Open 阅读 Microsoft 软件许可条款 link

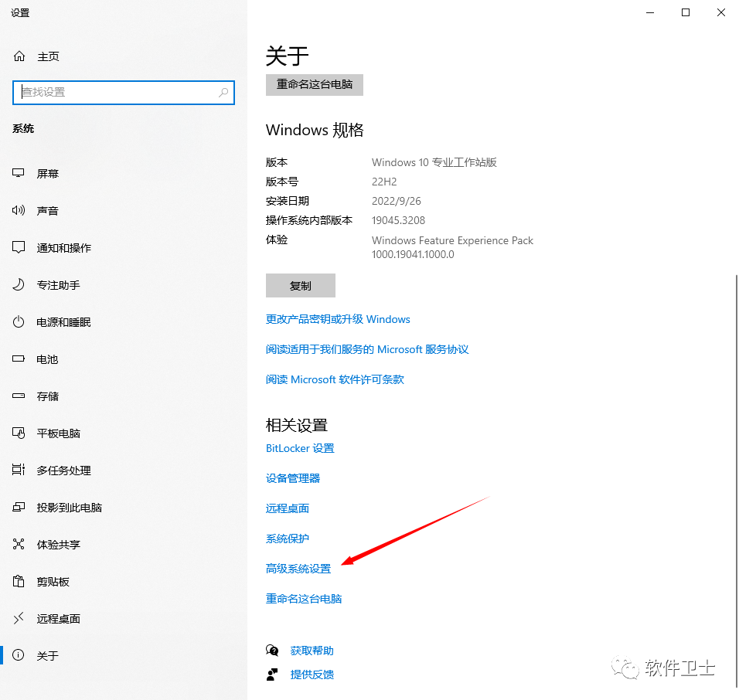tap(335, 379)
